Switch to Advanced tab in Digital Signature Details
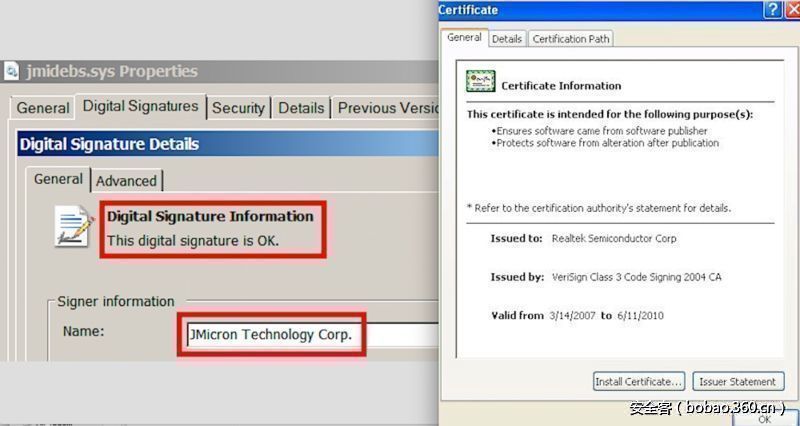 126,181
